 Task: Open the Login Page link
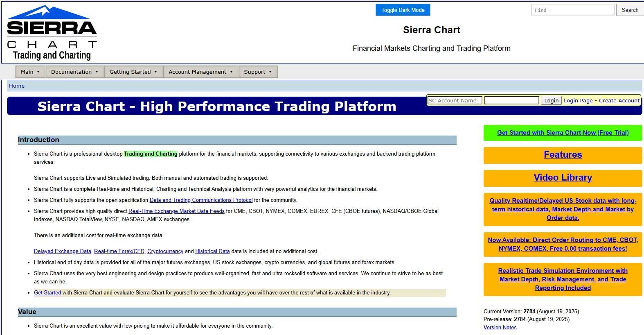pos(578,100)
